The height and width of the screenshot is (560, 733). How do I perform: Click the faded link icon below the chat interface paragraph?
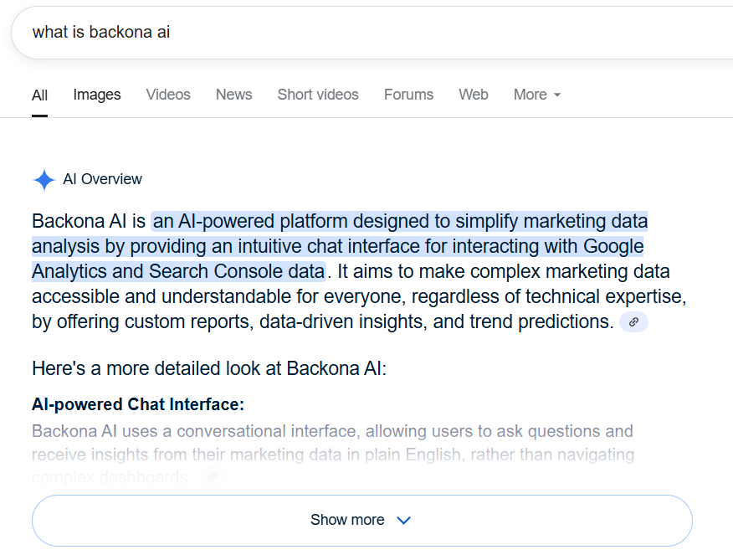(x=213, y=478)
